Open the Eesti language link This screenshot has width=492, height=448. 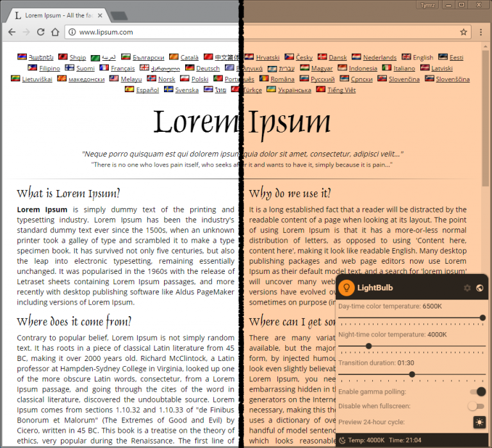456,58
